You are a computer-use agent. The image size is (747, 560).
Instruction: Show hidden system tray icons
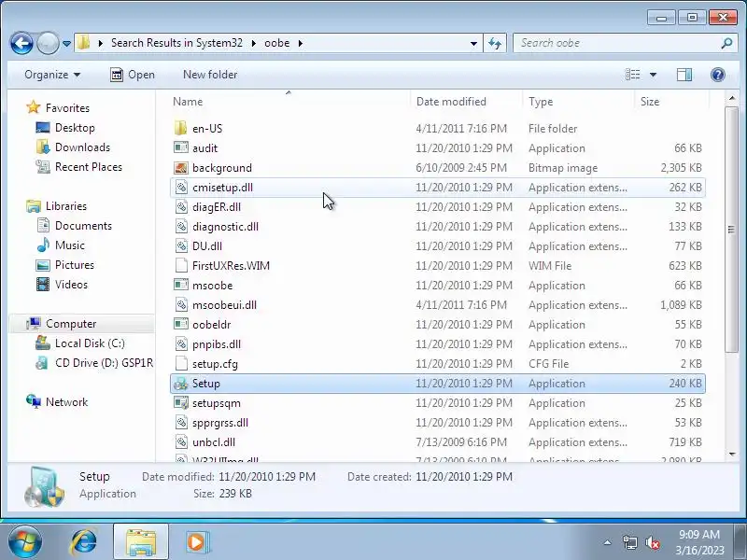coord(608,542)
